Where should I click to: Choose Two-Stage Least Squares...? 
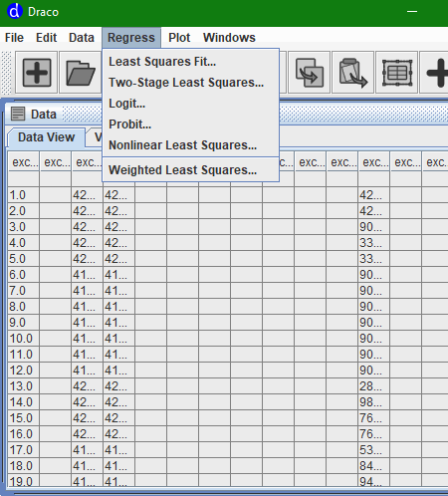[x=191, y=83]
